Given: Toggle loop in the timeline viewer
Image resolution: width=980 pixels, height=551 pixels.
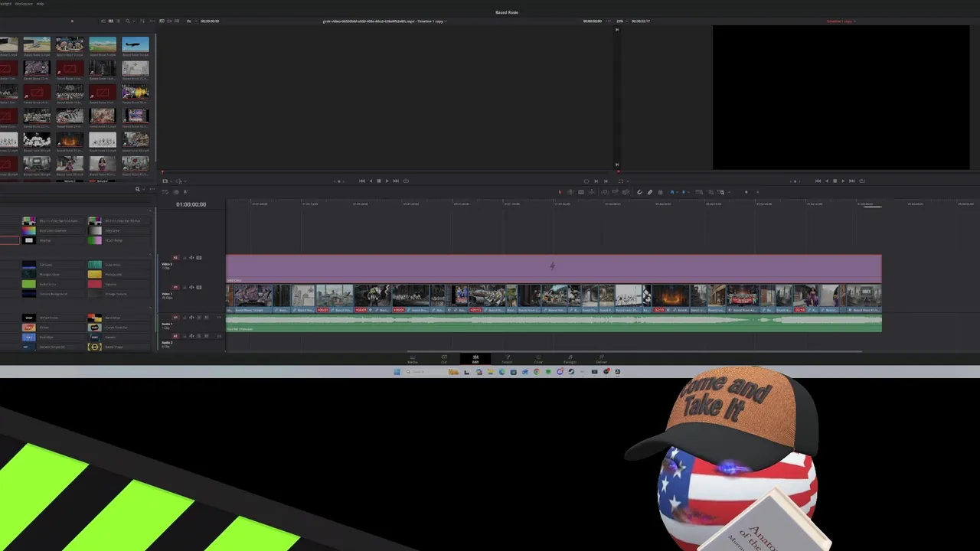Looking at the screenshot, I should tap(862, 181).
